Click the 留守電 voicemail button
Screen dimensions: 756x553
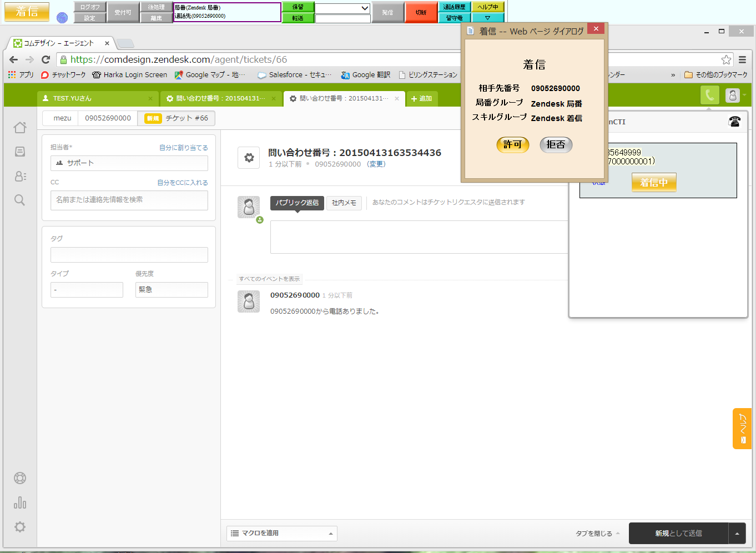coord(455,18)
